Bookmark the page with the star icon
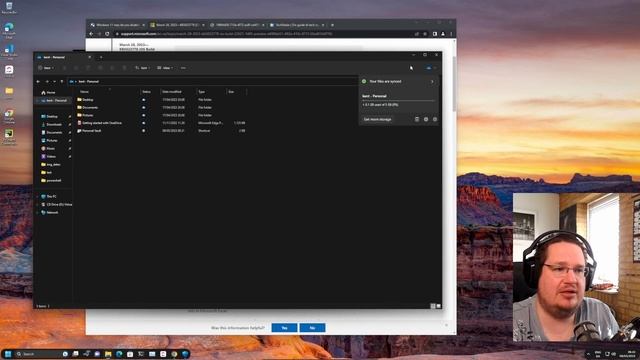Image resolution: width=640 pixels, height=360 pixels. point(425,34)
